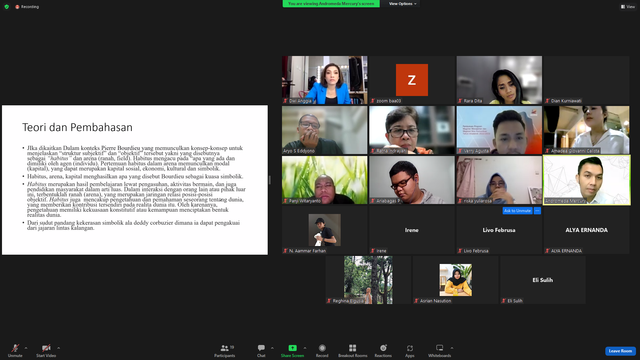The image size is (640, 360).
Task: Click the divider handle between slide and gallery
Action: pos(269,180)
